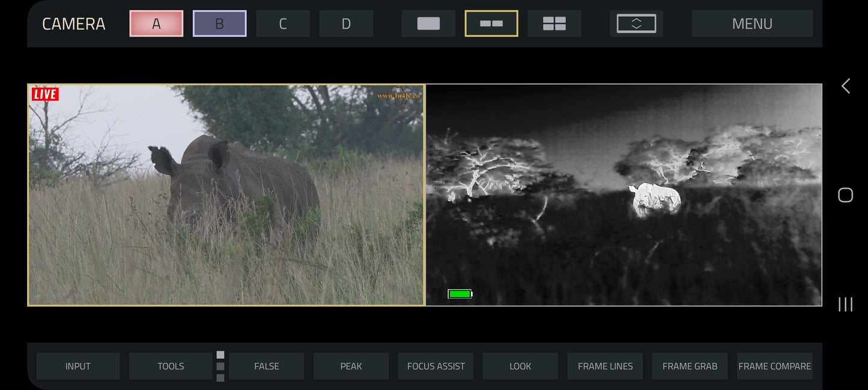The width and height of the screenshot is (868, 390).
Task: Enable camera D input
Action: 346,23
